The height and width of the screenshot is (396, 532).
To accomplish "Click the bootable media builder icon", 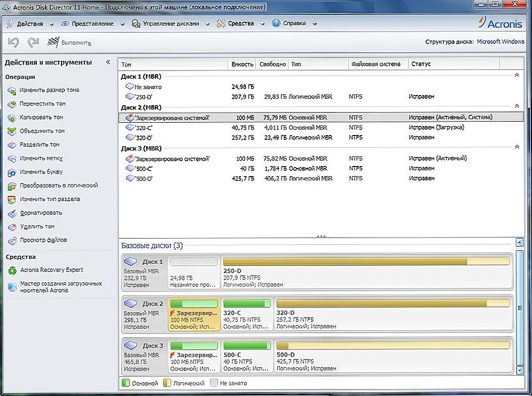I will click(12, 287).
